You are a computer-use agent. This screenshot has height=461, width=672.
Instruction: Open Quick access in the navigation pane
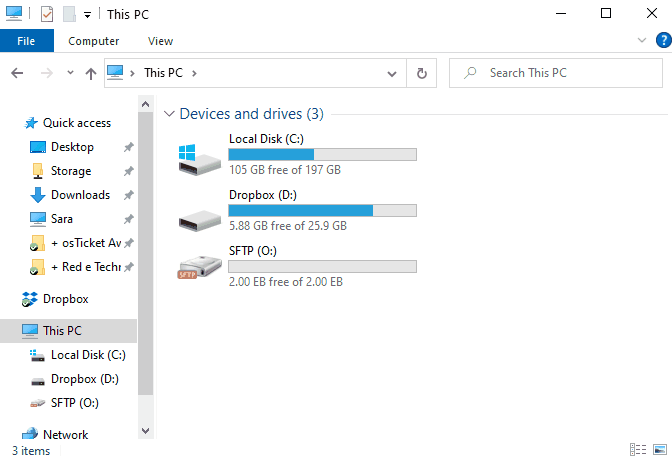tap(77, 123)
